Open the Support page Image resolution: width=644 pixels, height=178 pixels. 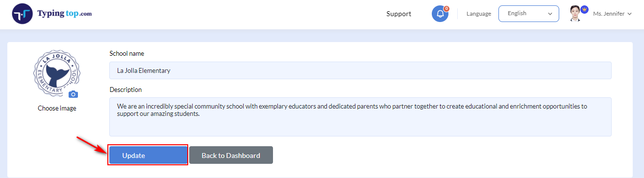[399, 14]
